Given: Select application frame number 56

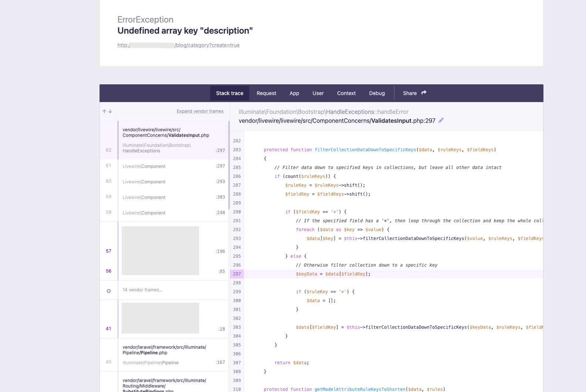Looking at the screenshot, I should pos(108,271).
